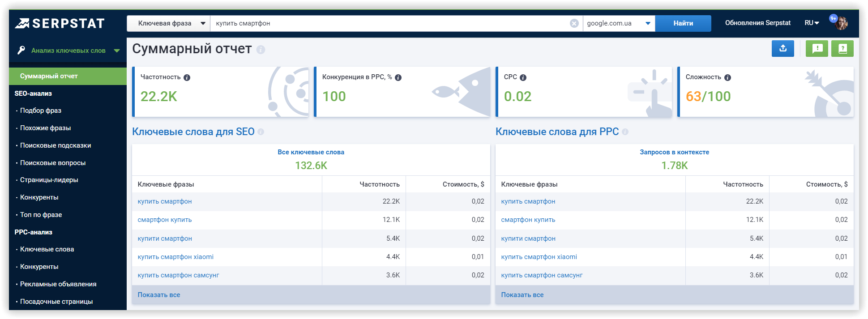Click info icon next to Сложность
868x319 pixels.
[x=727, y=77]
